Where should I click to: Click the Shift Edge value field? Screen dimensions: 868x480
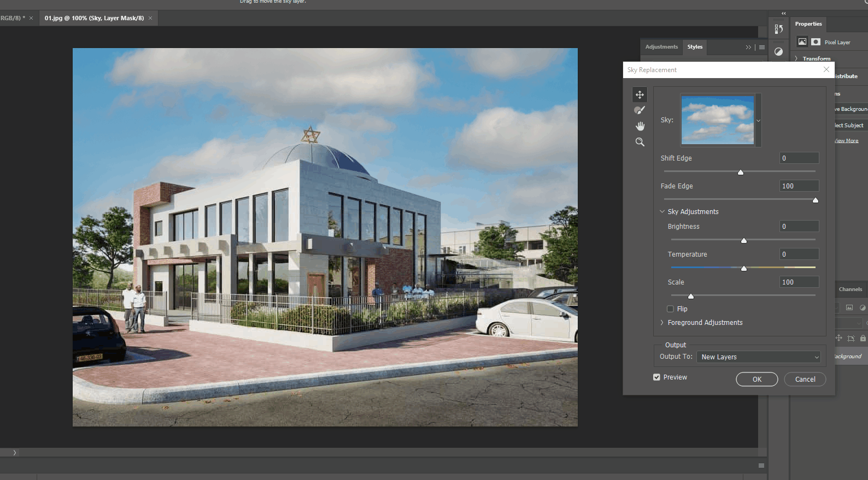coord(799,158)
